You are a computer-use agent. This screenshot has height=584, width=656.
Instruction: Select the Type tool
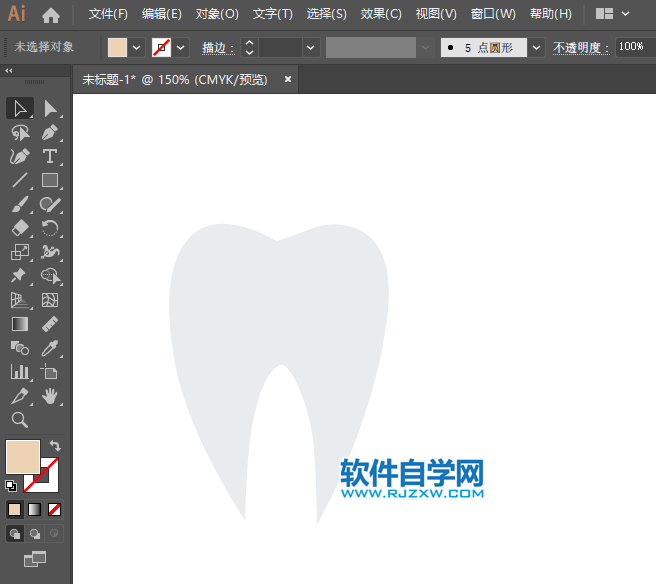click(50, 156)
